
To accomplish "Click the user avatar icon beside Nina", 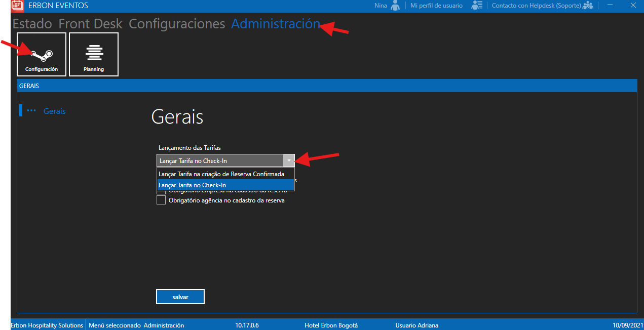I will 395,6.
